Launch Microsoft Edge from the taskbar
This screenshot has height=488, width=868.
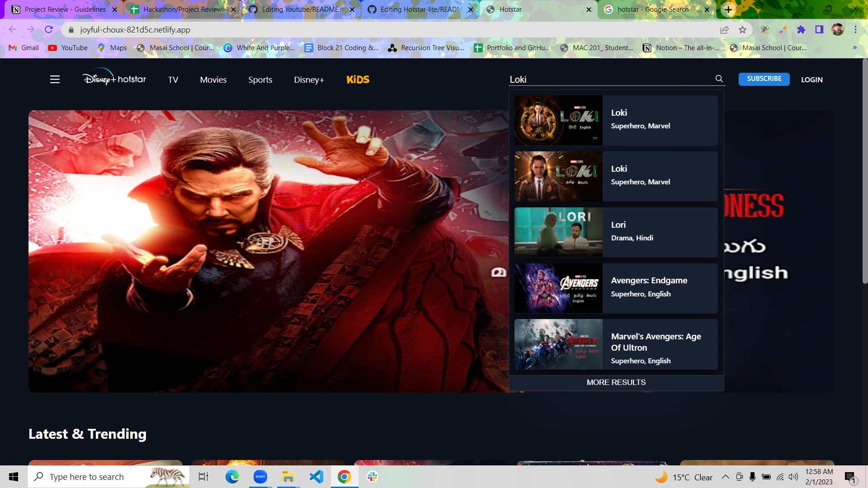tap(232, 477)
